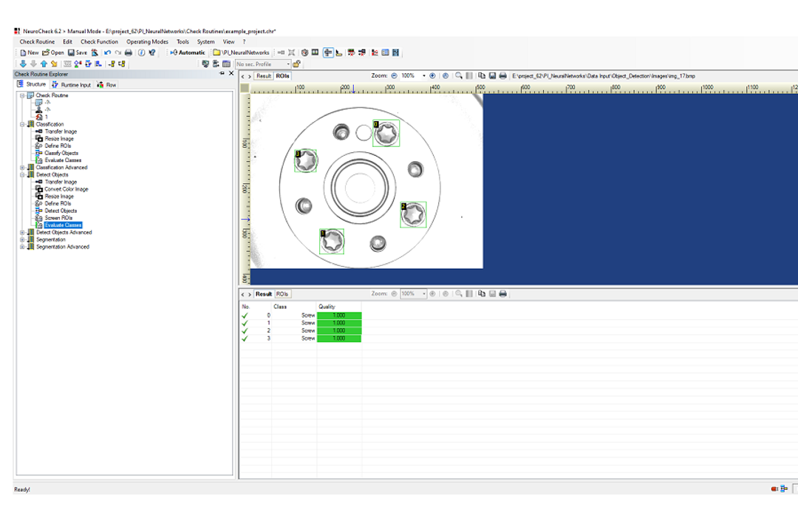Expand the Detect Objects Advanced node

[22, 233]
